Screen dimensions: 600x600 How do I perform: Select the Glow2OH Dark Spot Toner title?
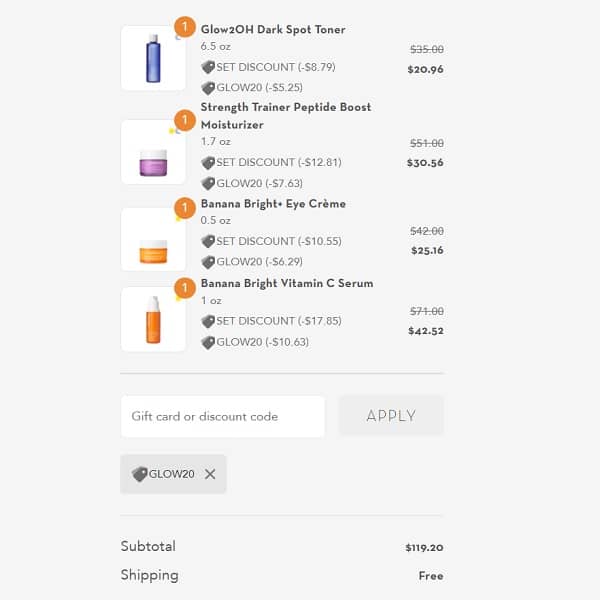(273, 30)
